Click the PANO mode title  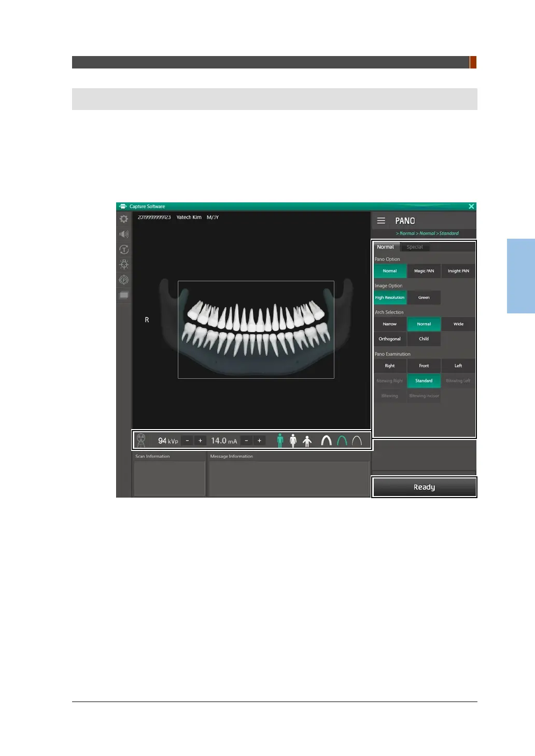coord(405,221)
